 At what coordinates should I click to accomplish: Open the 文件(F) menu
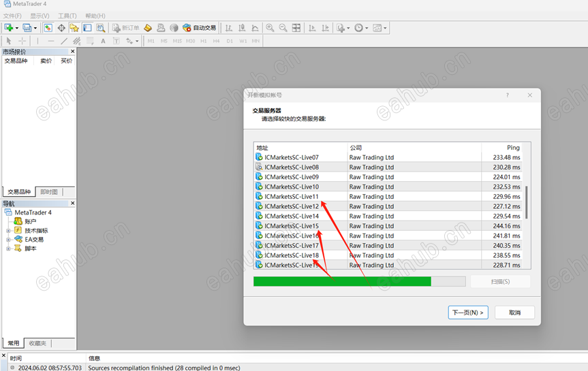[12, 16]
